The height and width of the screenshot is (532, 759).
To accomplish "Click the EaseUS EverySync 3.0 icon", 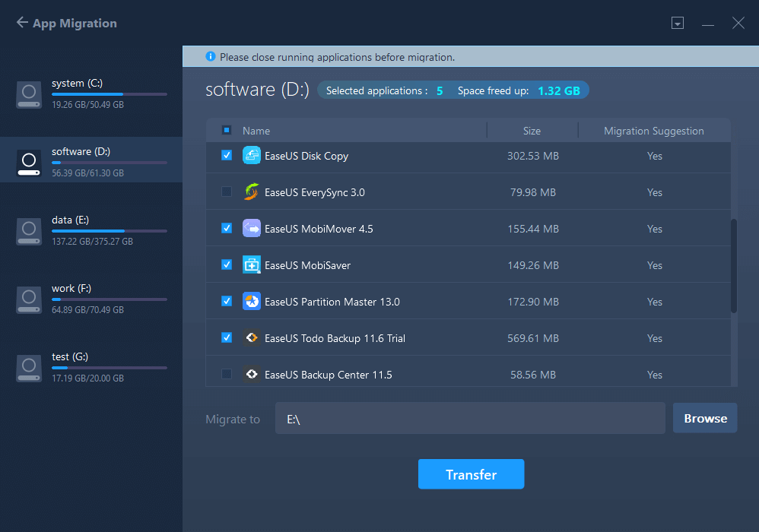I will [252, 192].
